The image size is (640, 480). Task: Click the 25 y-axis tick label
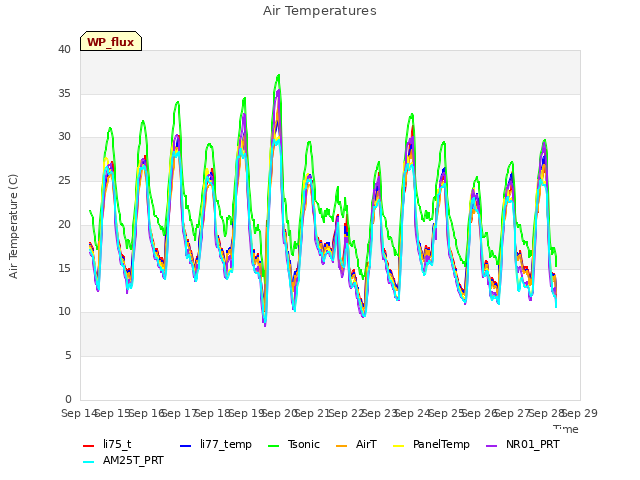[64, 180]
